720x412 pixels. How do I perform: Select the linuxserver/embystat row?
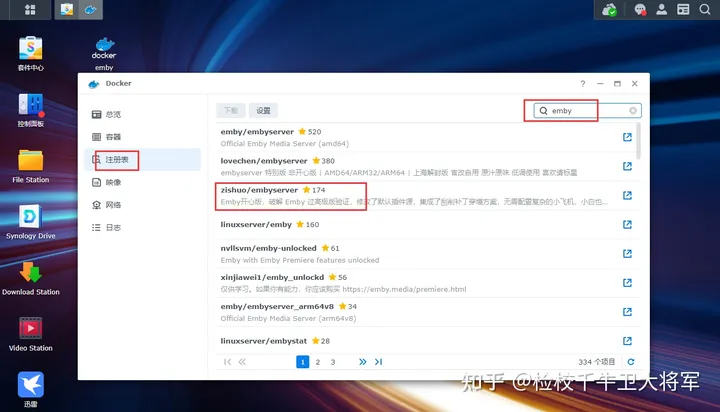(426, 341)
